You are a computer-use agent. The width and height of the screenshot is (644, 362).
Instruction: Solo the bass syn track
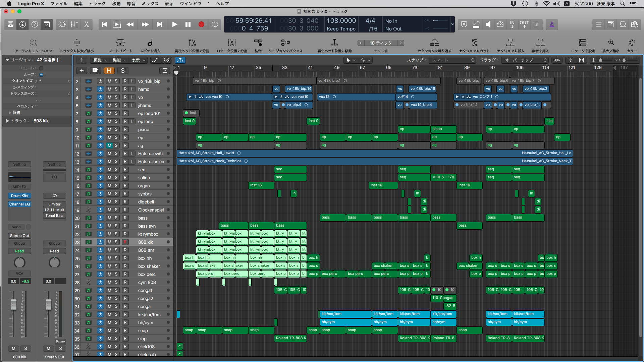coord(116,226)
